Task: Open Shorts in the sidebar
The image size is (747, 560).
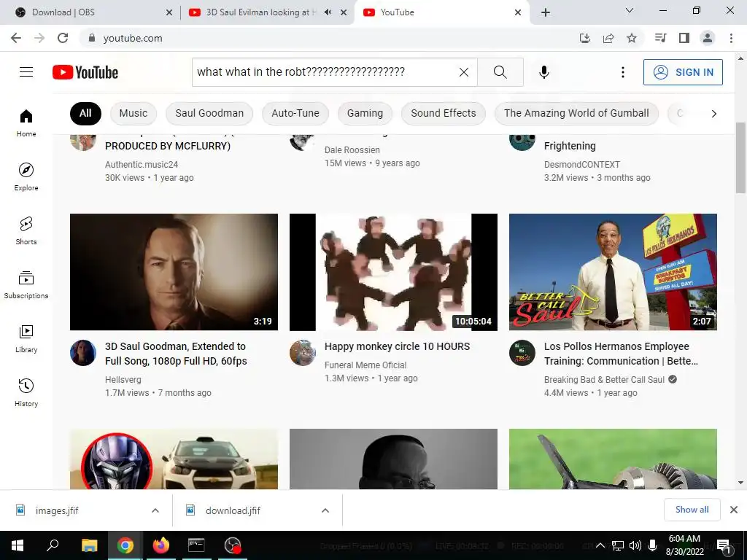Action: [26, 230]
